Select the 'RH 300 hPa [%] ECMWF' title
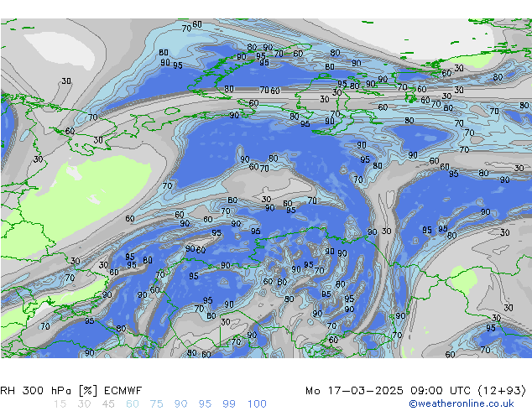532x411 pixels. coord(71,391)
